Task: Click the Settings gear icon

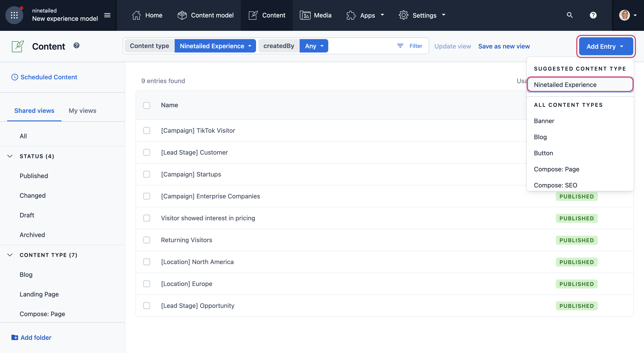Action: point(403,15)
